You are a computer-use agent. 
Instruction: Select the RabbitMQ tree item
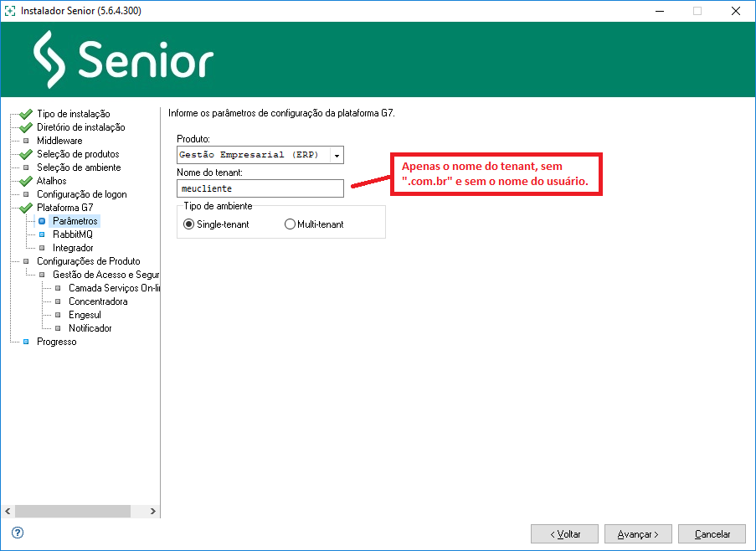(73, 234)
